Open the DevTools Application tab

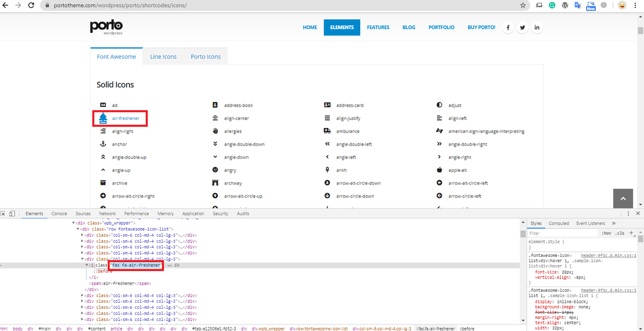193,214
